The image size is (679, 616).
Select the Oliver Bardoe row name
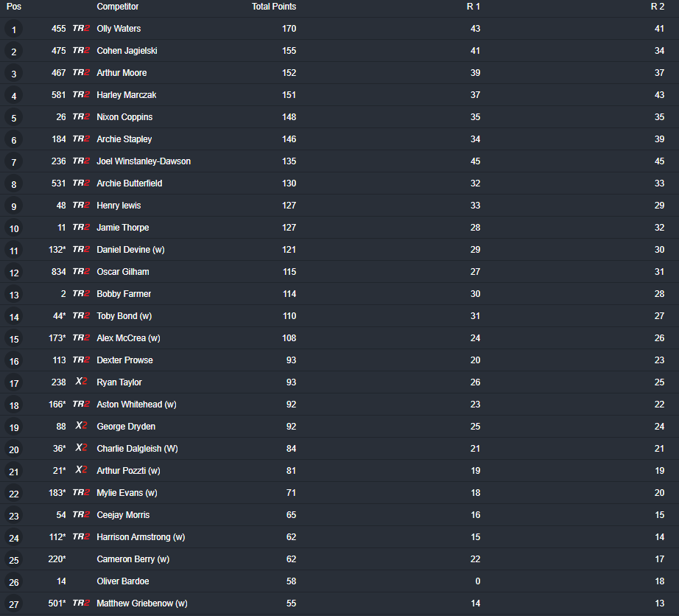123,581
